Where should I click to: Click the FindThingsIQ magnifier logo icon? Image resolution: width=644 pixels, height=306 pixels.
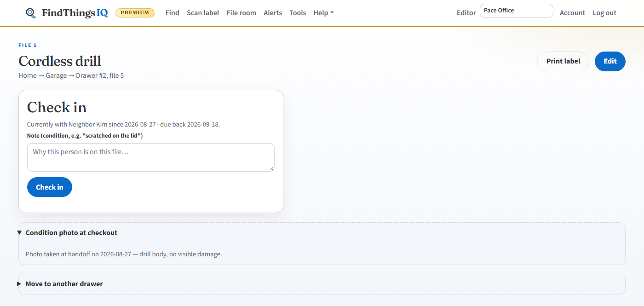[31, 13]
